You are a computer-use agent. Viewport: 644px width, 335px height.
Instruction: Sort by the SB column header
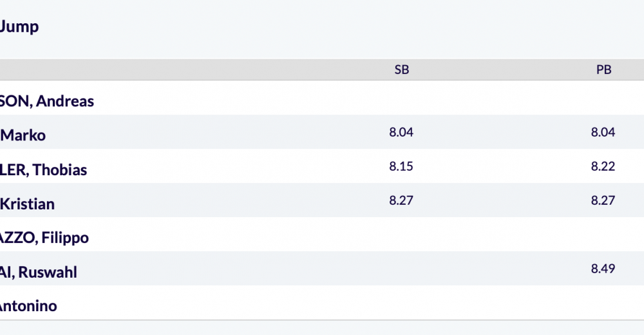click(402, 70)
